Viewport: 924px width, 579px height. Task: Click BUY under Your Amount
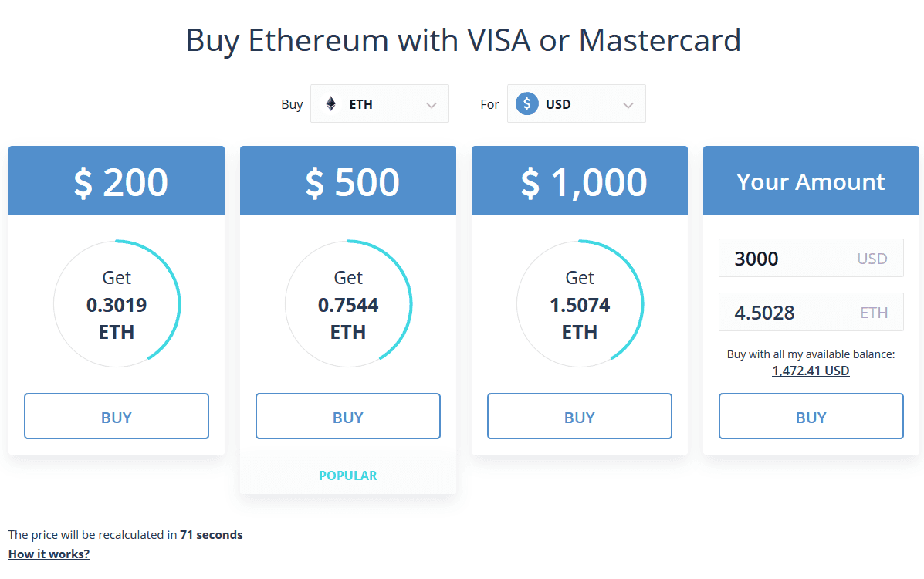pyautogui.click(x=811, y=416)
